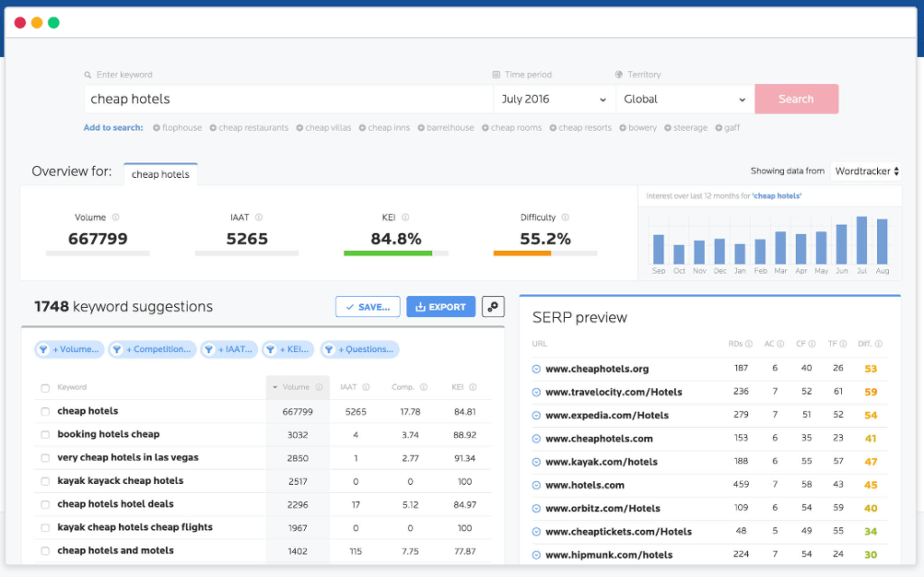Open the www.cheaptickets.com/Hotels link
The image size is (924, 577).
618,532
